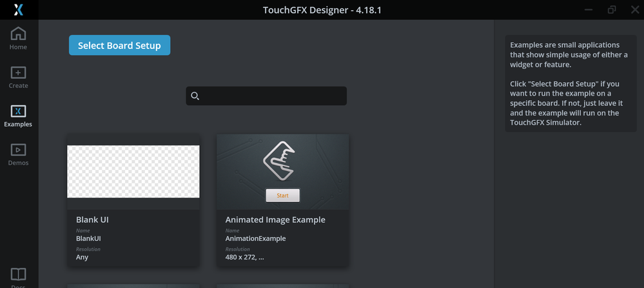
Task: Open the Create sidebar section
Action: [x=18, y=77]
